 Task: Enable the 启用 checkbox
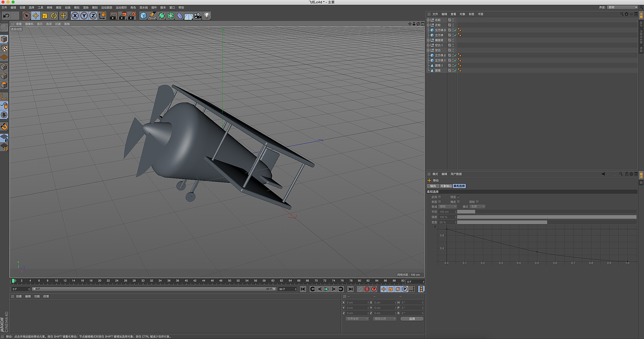coord(440,196)
